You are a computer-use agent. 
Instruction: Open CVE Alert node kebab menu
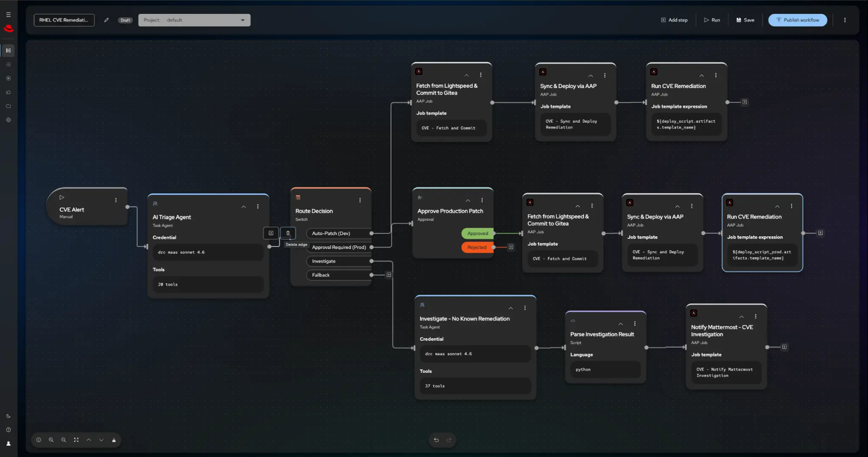[x=116, y=200]
